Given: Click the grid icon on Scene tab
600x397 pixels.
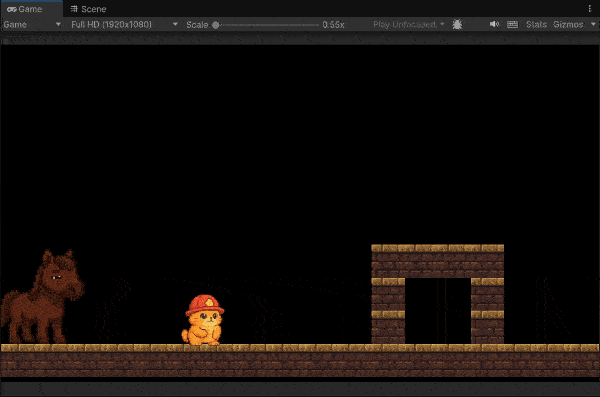Looking at the screenshot, I should tap(74, 9).
